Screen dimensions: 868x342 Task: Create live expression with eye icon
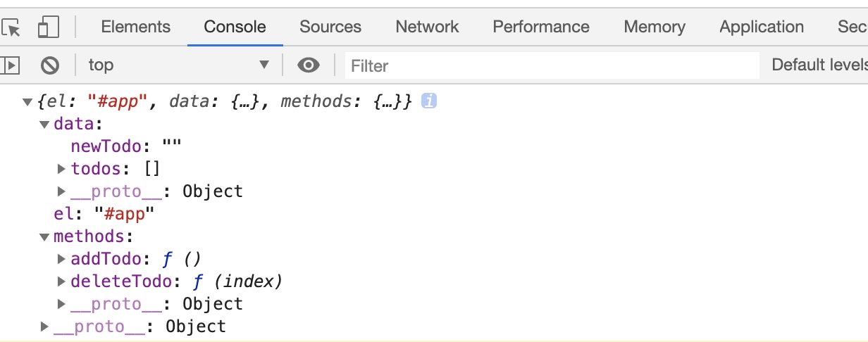tap(308, 65)
